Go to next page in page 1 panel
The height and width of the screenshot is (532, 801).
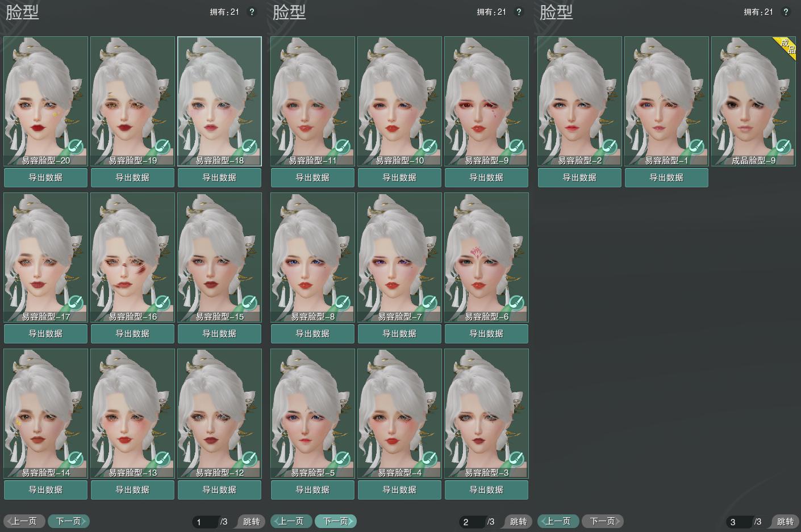[x=69, y=521]
